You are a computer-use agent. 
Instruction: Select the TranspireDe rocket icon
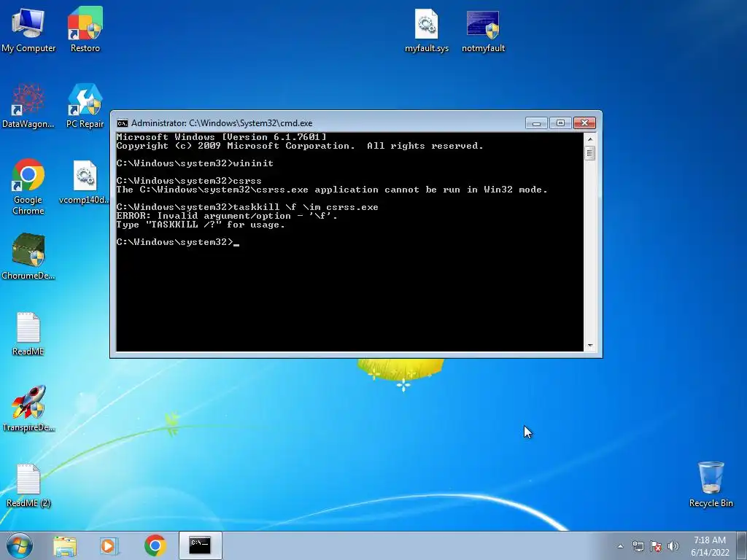click(x=28, y=408)
